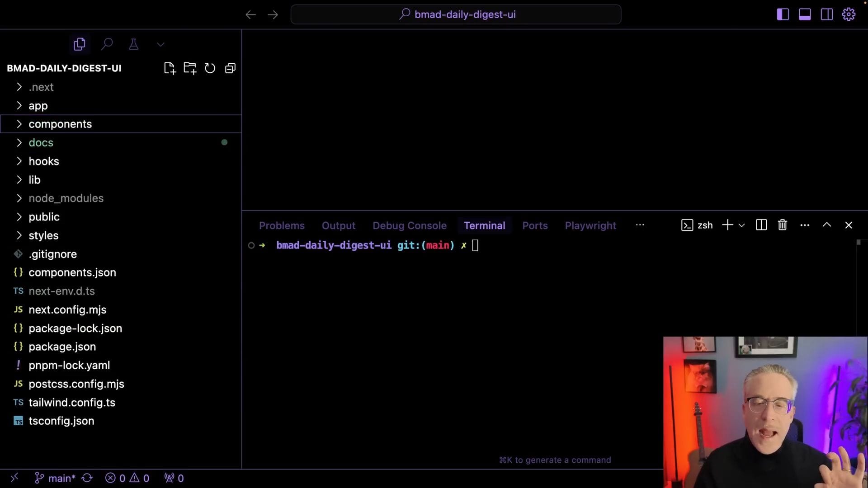The height and width of the screenshot is (488, 868).
Task: Kill terminal with the trash icon
Action: click(782, 225)
